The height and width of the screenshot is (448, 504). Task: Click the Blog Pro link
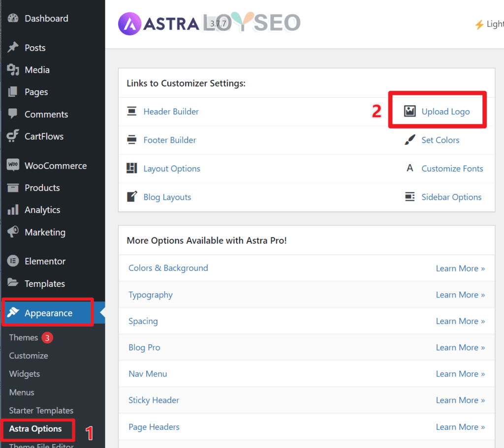(x=144, y=348)
